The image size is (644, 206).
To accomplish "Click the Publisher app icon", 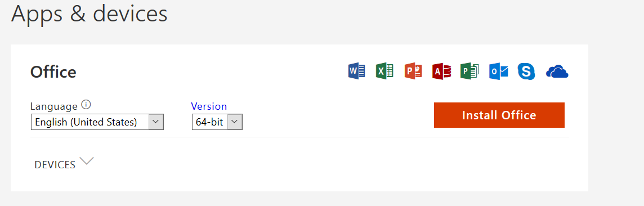I will pos(470,71).
